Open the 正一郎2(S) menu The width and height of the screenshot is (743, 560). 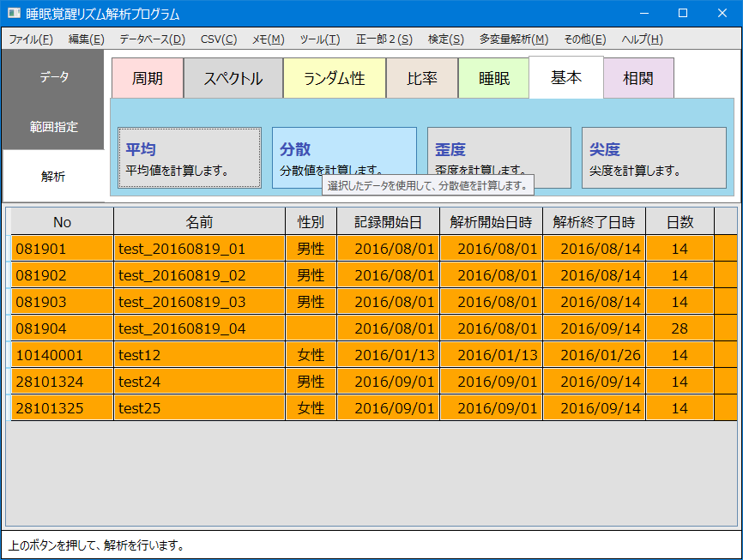pyautogui.click(x=384, y=39)
